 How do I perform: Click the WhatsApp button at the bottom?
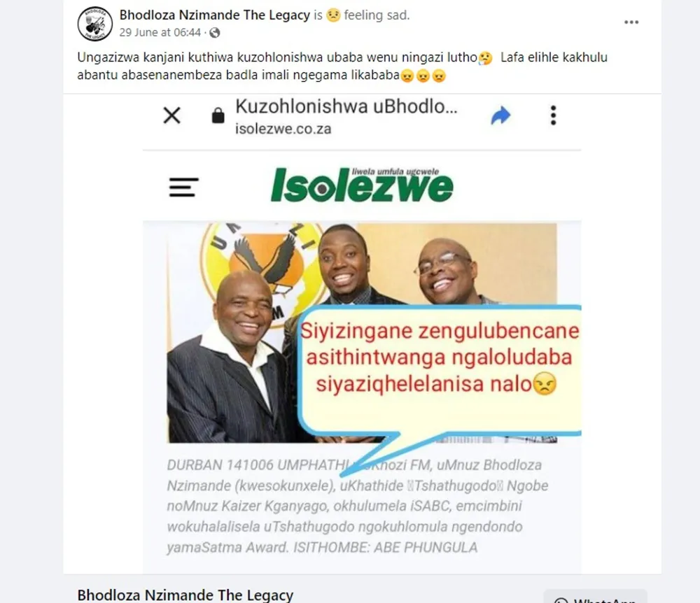pyautogui.click(x=595, y=596)
